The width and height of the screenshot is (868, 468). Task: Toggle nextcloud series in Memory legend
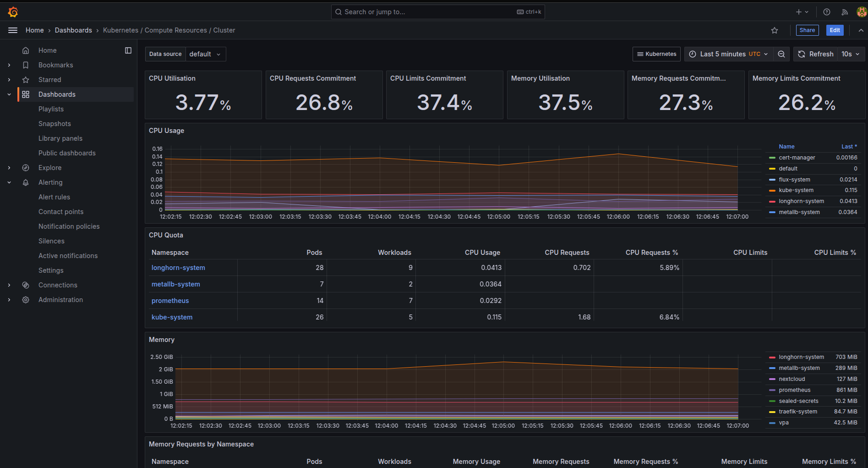[792, 379]
